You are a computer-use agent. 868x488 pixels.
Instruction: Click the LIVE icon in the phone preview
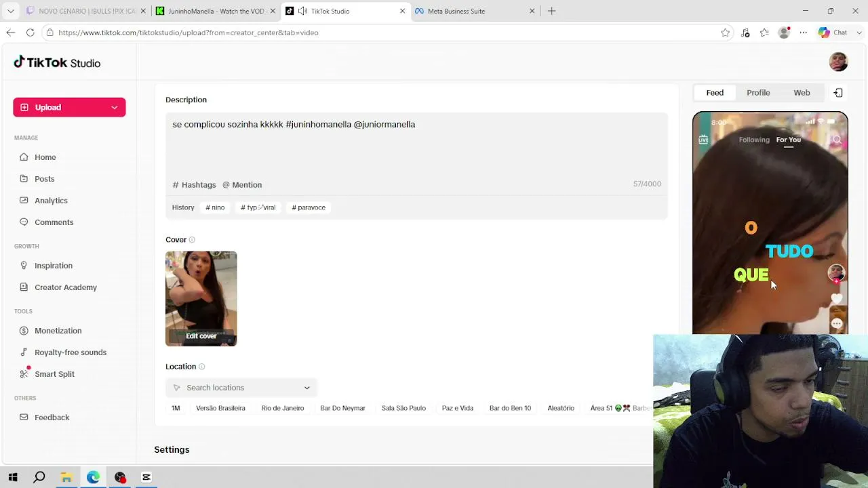pyautogui.click(x=703, y=140)
